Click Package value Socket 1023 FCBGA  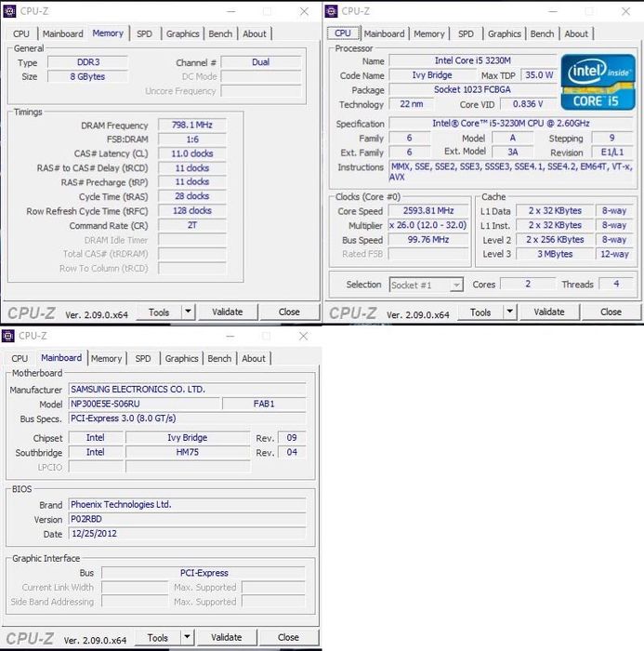pyautogui.click(x=473, y=89)
